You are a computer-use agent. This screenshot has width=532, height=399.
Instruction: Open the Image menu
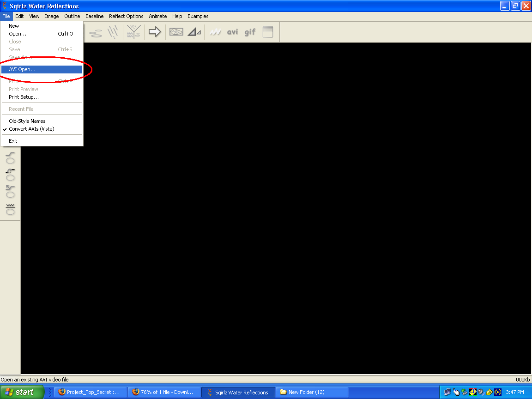(52, 16)
